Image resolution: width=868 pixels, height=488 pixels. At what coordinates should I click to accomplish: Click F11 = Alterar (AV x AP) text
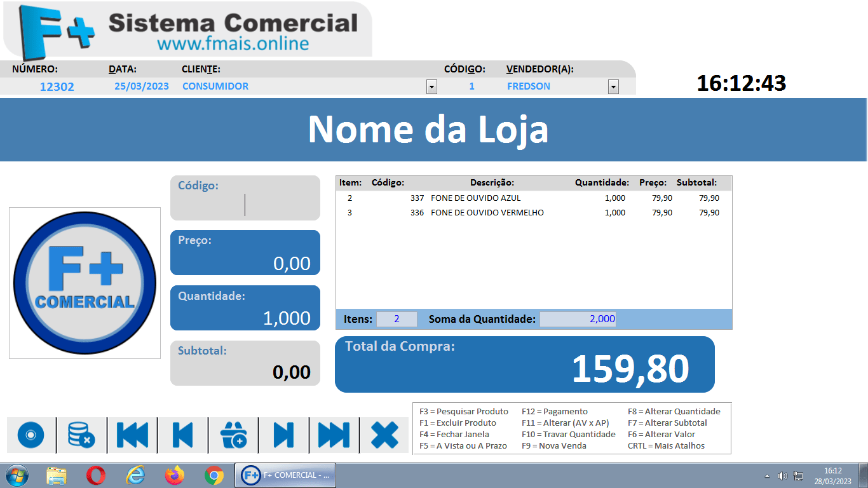click(x=565, y=423)
